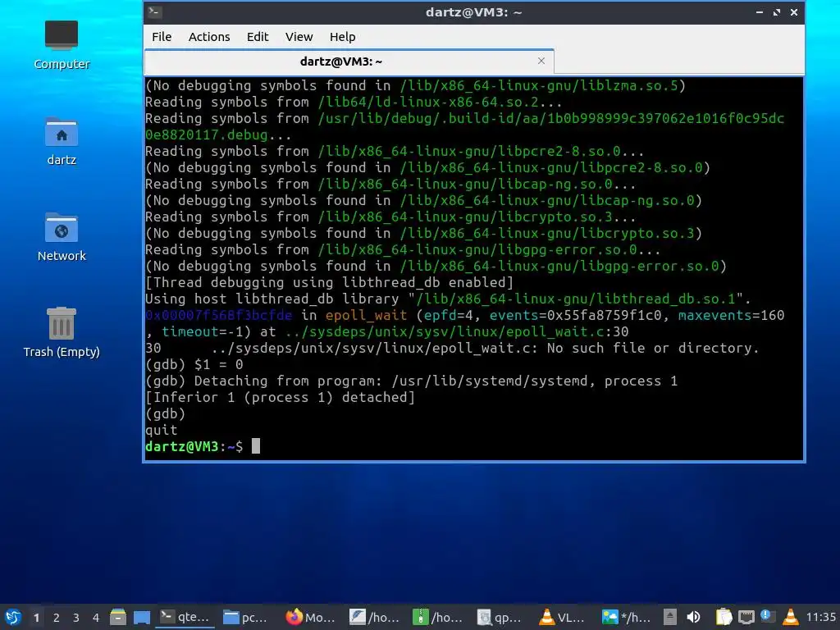Viewport: 840px width, 630px height.
Task: Switch to the Mozilla Firefox taskbar entry
Action: (x=311, y=617)
